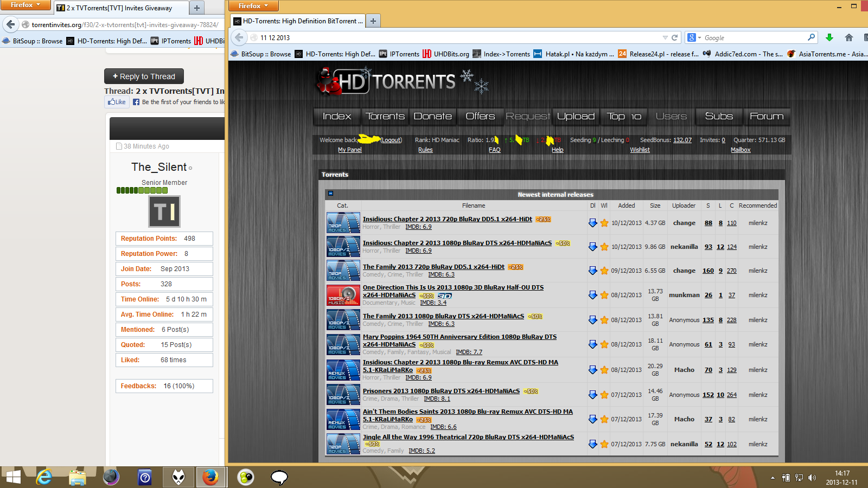Open The_Silent user avatar
This screenshot has width=868, height=488.
pyautogui.click(x=164, y=211)
